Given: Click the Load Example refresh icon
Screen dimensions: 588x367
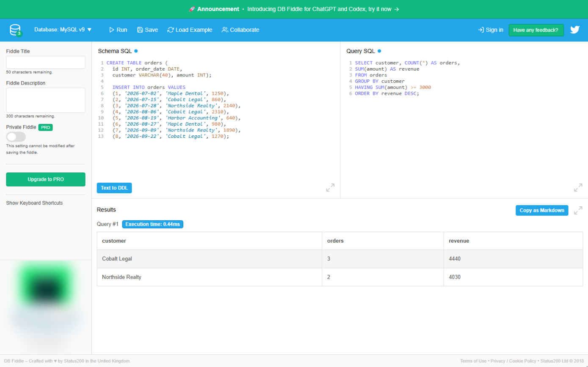Looking at the screenshot, I should 171,30.
